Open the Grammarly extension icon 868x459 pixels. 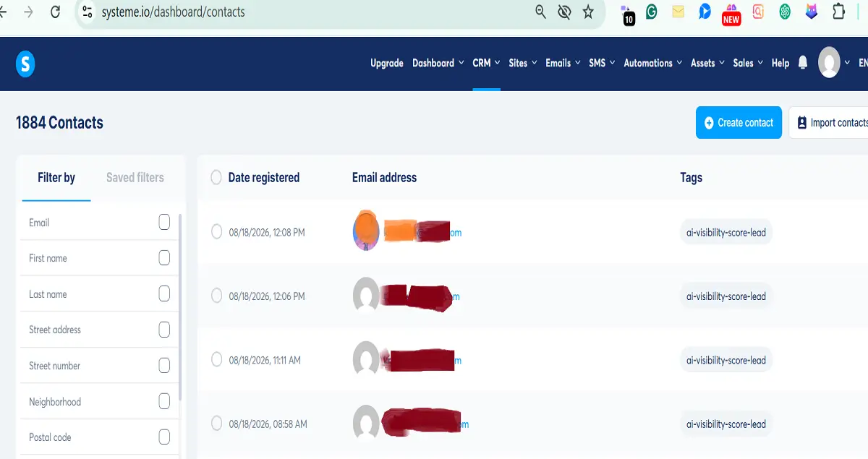point(652,12)
